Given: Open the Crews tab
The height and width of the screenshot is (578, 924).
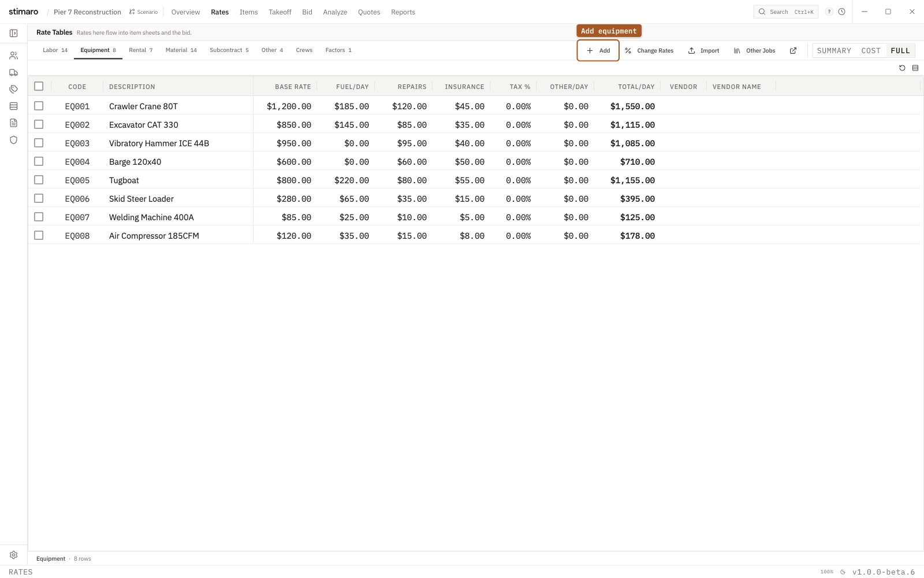Looking at the screenshot, I should (304, 50).
